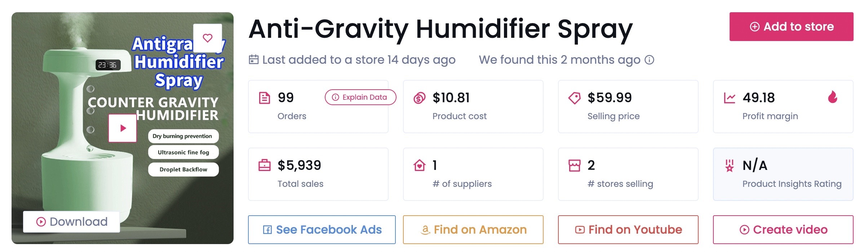
Task: Open the Explain Data info pill
Action: pos(360,97)
